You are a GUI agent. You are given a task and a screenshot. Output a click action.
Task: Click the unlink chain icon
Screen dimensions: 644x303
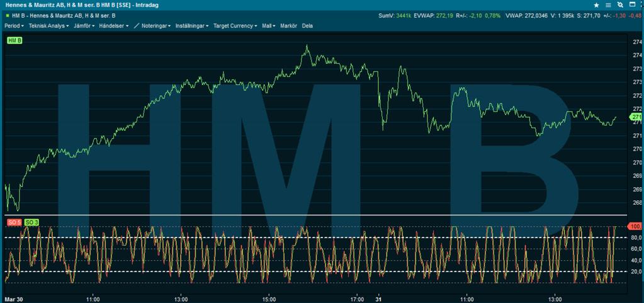pyautogui.click(x=620, y=5)
